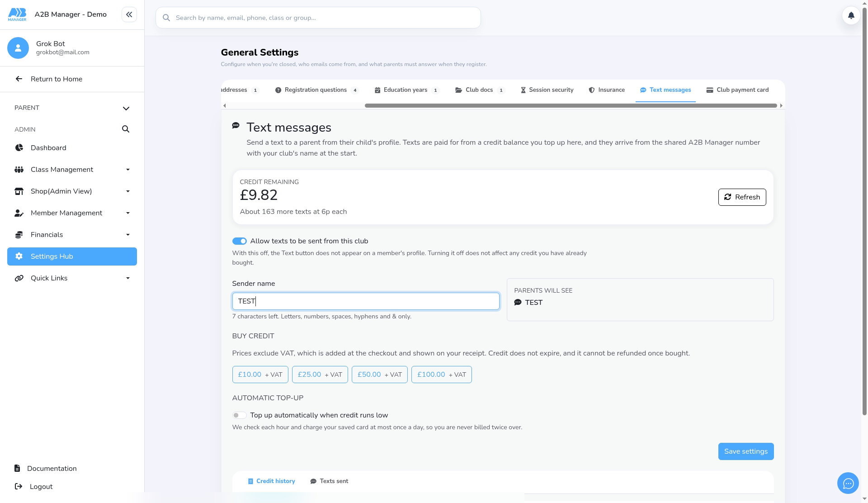Click the Dashboard pie chart icon

click(x=19, y=148)
